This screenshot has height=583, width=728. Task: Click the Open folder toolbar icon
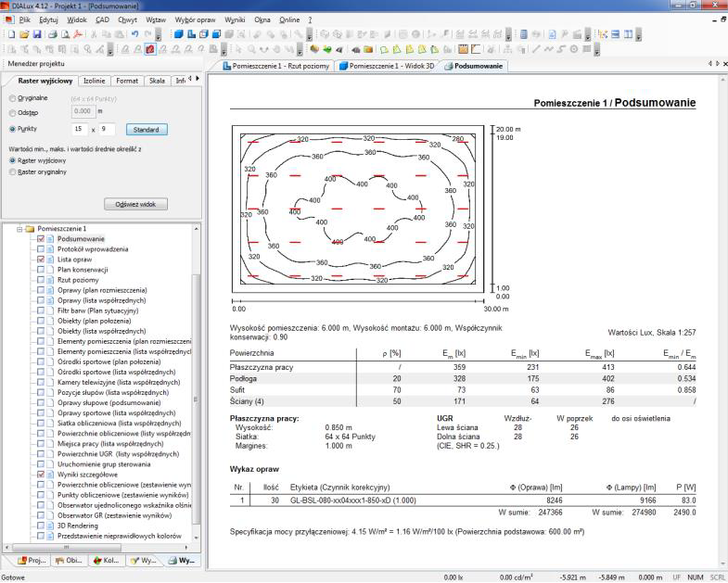pyautogui.click(x=24, y=34)
